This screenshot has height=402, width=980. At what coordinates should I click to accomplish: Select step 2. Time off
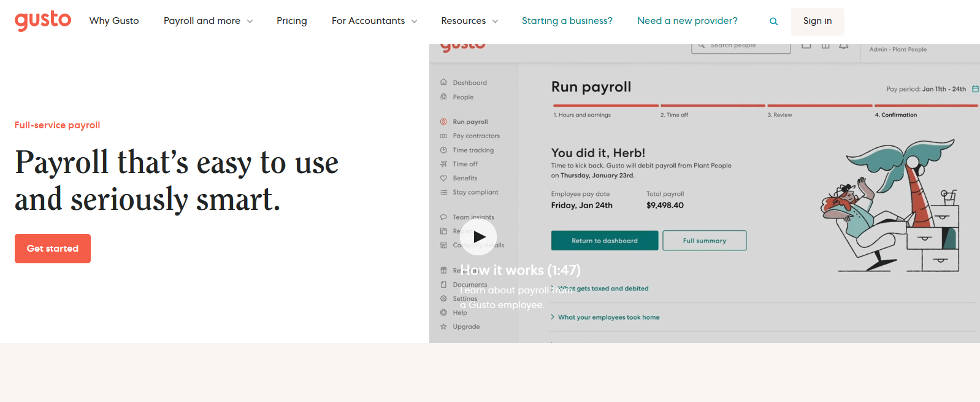coord(674,115)
